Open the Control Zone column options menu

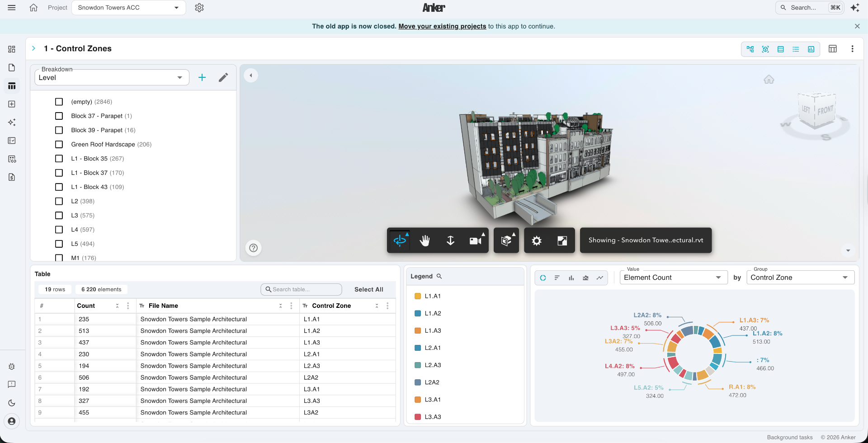click(387, 306)
